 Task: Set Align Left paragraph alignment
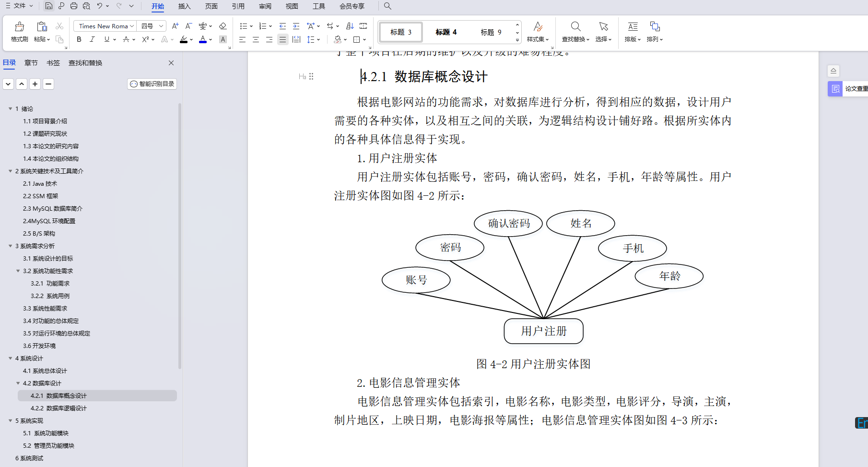point(242,39)
